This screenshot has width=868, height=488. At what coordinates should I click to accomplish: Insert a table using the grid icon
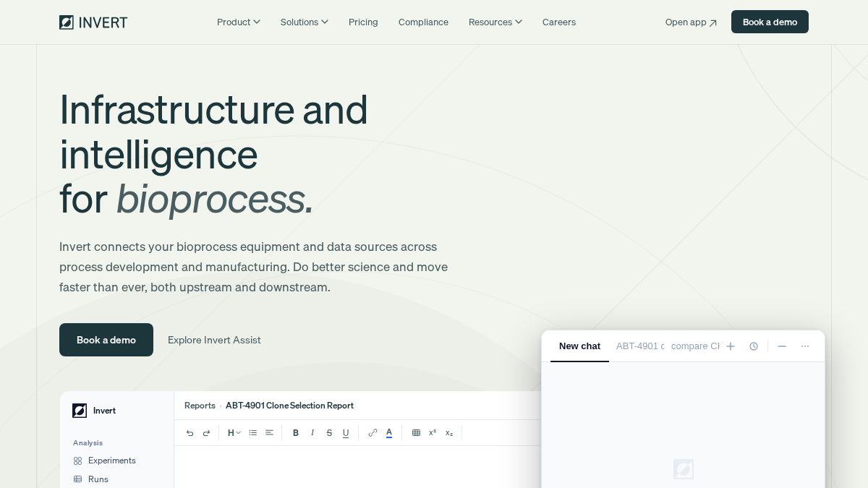tap(416, 433)
